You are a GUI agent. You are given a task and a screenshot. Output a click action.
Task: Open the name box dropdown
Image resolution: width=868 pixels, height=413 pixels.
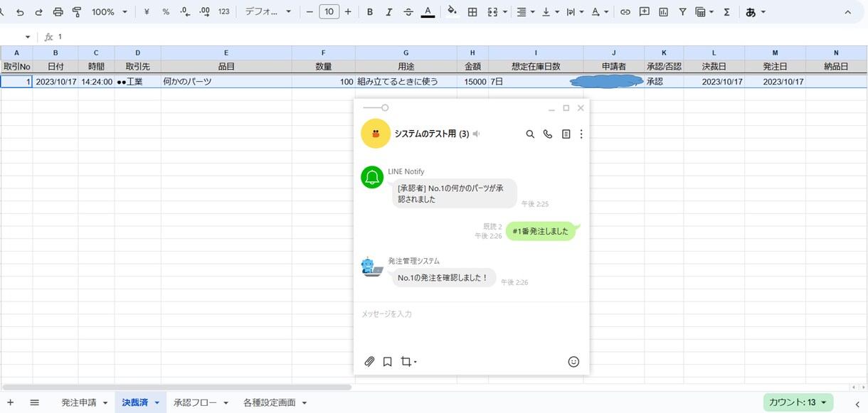[x=28, y=37]
